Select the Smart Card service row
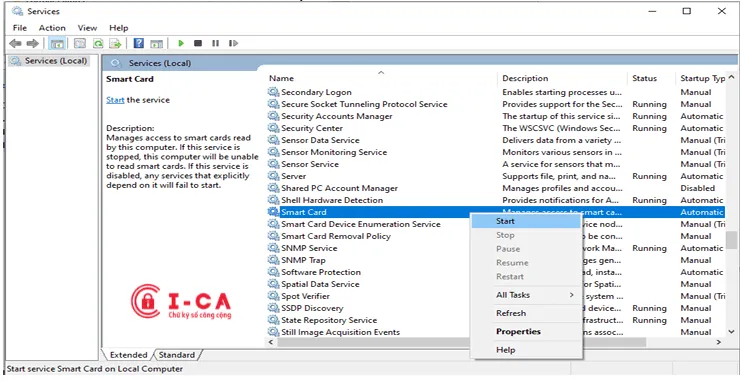 (496, 212)
